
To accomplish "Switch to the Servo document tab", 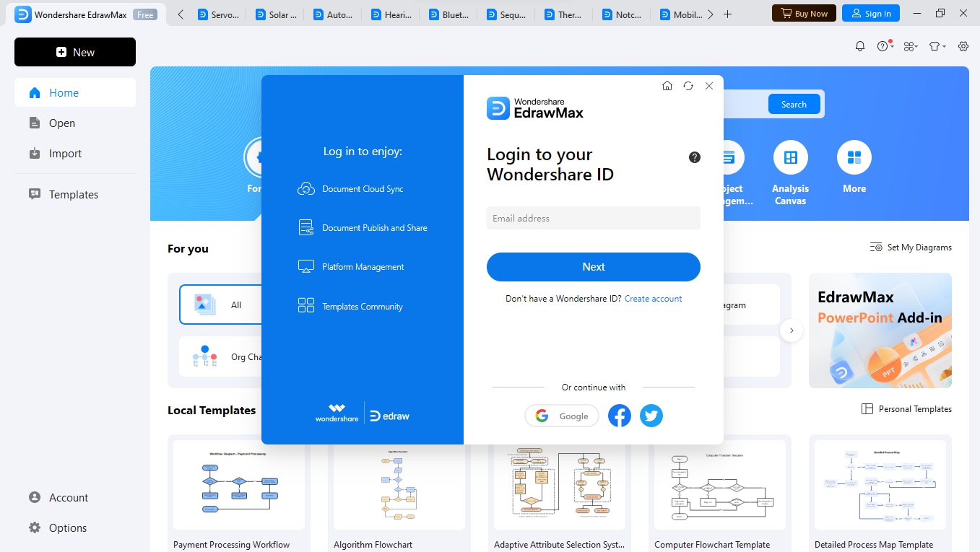I will coord(217,14).
